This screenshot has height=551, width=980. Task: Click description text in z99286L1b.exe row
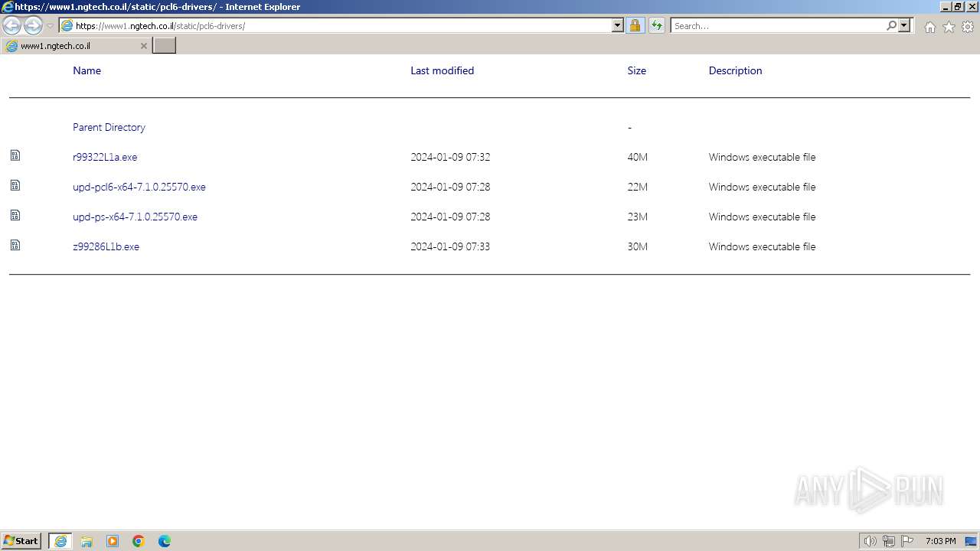pyautogui.click(x=762, y=246)
